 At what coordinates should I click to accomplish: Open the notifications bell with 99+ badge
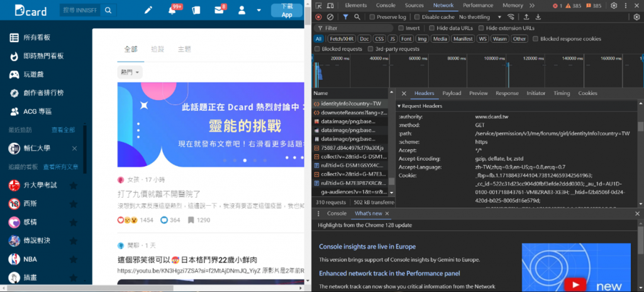coord(172,10)
